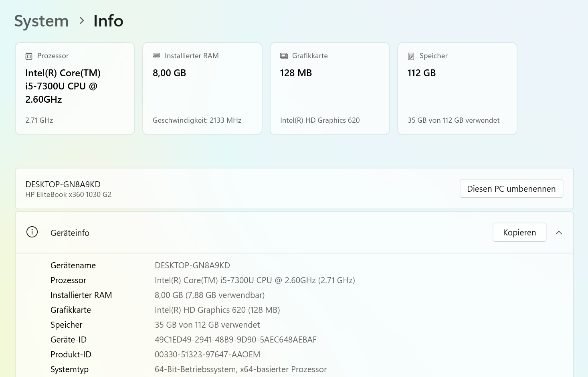Copy device info with the Kopieren button
The width and height of the screenshot is (588, 377).
[x=519, y=232]
